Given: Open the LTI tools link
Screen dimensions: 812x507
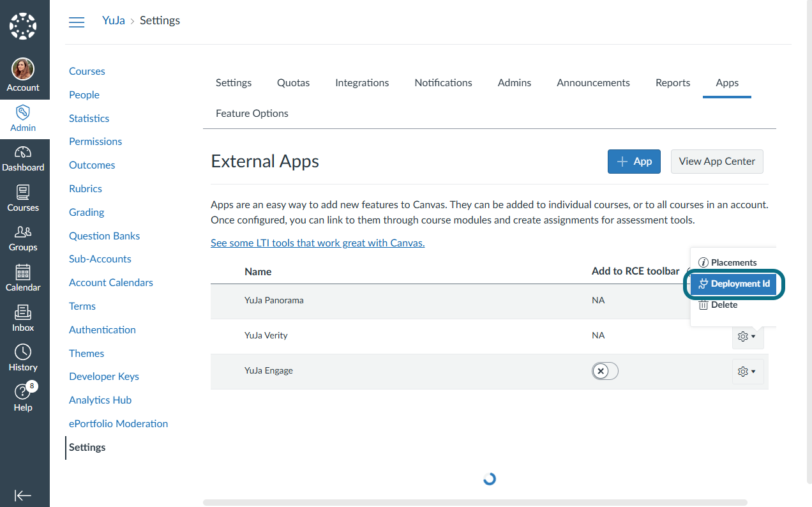Looking at the screenshot, I should [x=318, y=243].
